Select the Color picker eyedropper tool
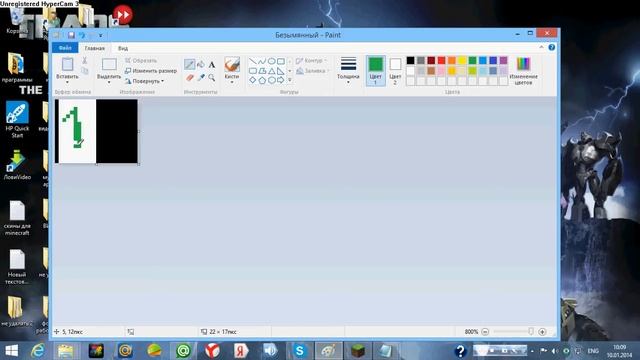Viewport: 640px width, 360px height. pyautogui.click(x=201, y=77)
